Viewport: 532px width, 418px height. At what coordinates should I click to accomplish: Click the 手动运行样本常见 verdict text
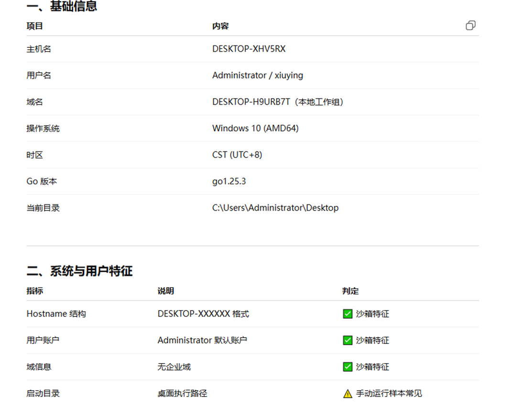pyautogui.click(x=389, y=394)
